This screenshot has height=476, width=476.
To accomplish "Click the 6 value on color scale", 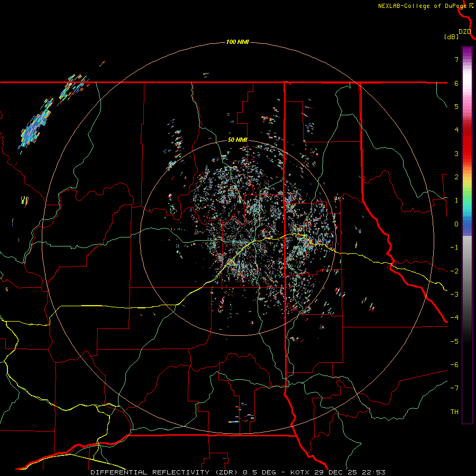I will [x=456, y=83].
